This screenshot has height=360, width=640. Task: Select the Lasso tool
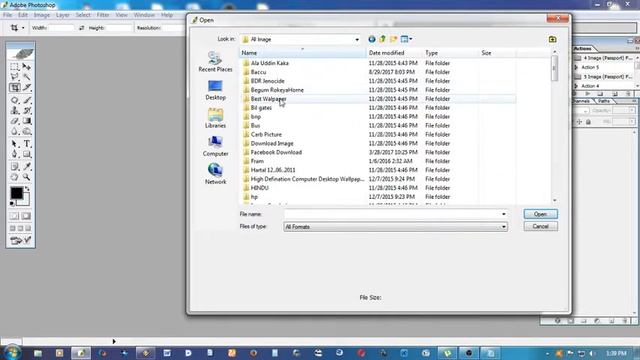point(15,77)
